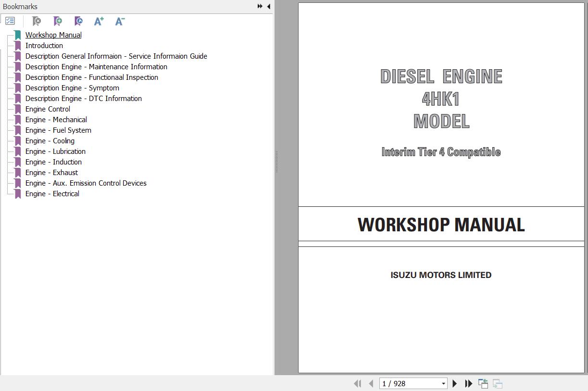The image size is (588, 391).
Task: Select the Workshop Manual bookmark
Action: (x=53, y=35)
